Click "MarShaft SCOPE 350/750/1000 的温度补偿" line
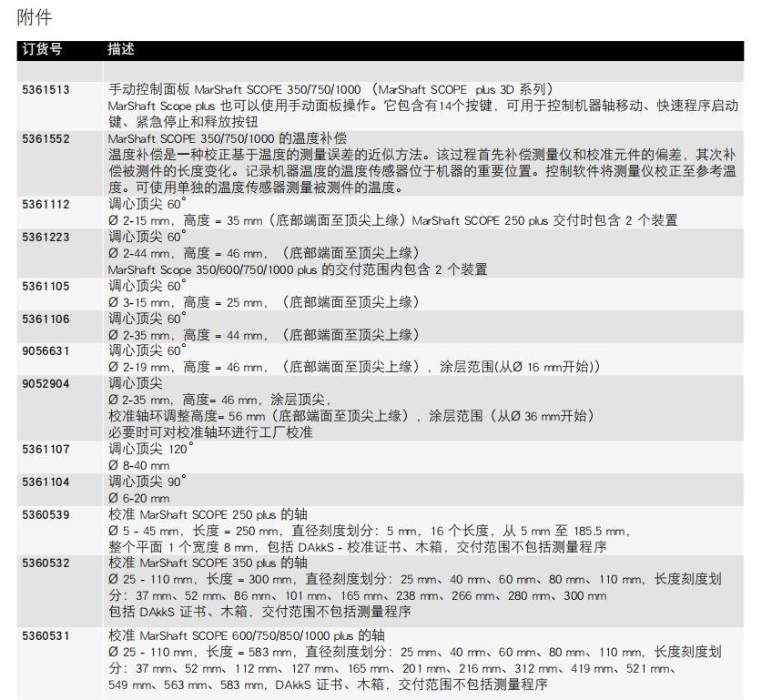772x700 pixels. [x=228, y=138]
